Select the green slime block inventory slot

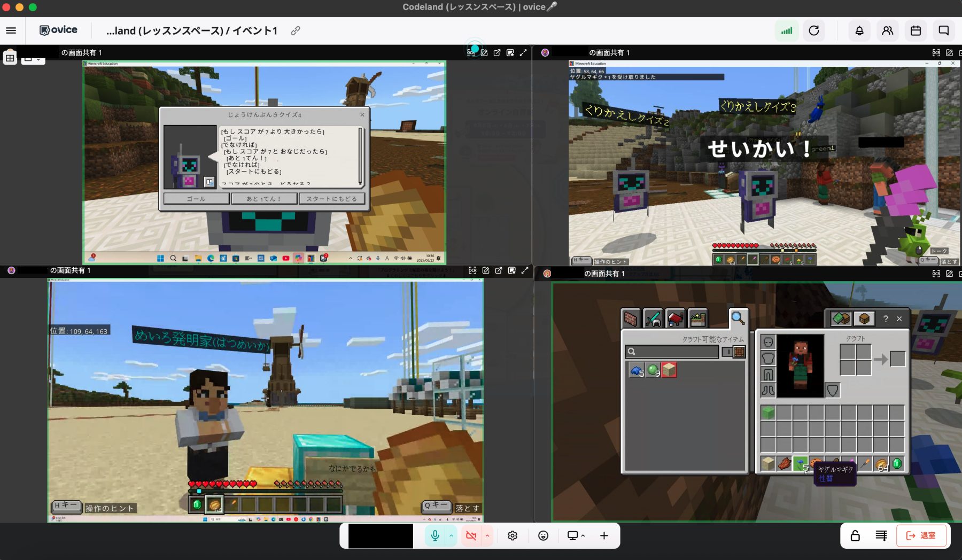coord(768,413)
